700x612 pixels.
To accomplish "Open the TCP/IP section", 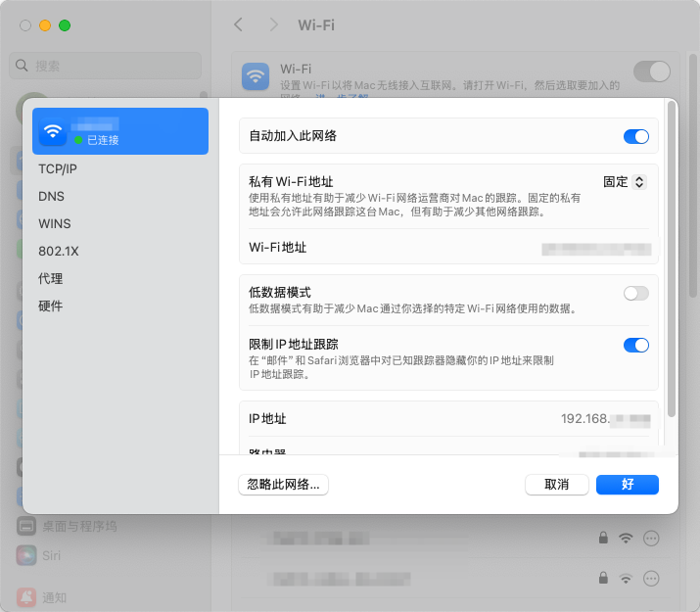I will tap(58, 169).
